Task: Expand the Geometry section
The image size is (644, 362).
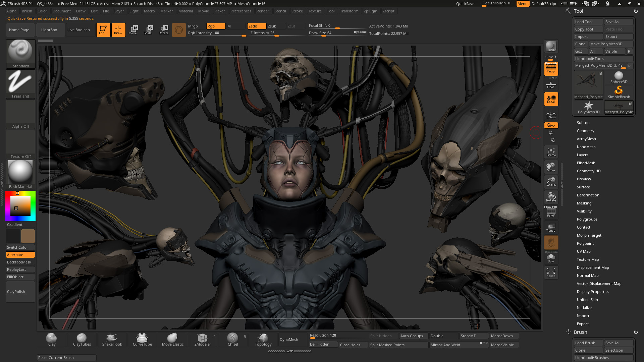Action: pos(585,131)
